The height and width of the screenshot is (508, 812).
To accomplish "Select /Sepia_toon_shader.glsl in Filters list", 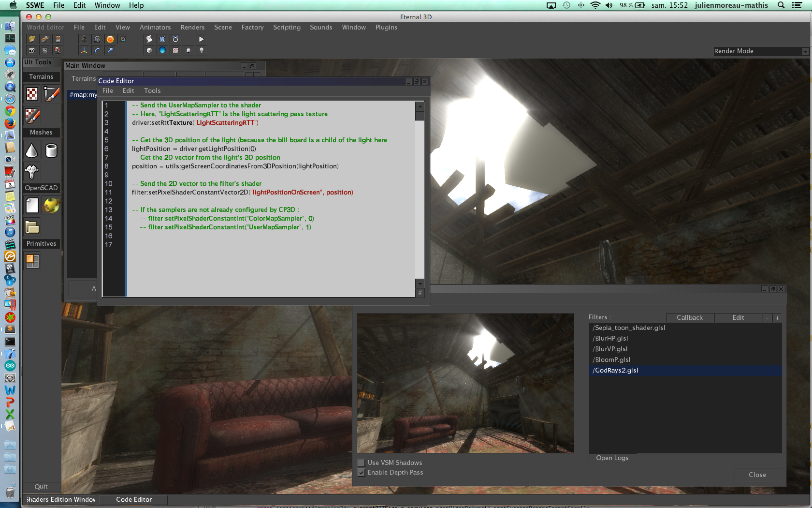I will pos(685,328).
